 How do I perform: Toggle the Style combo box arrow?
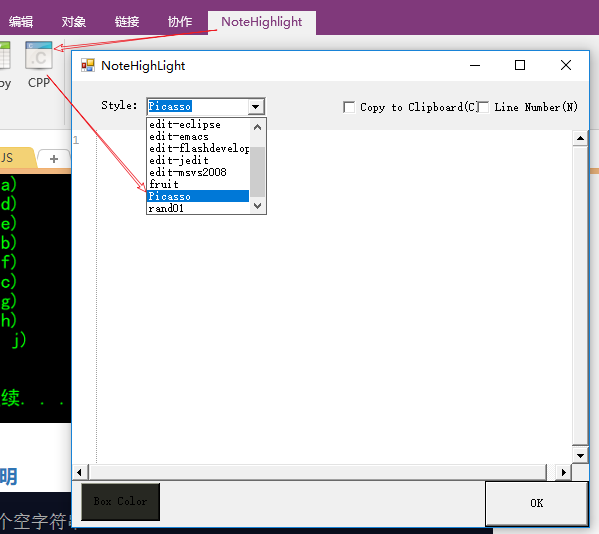256,107
